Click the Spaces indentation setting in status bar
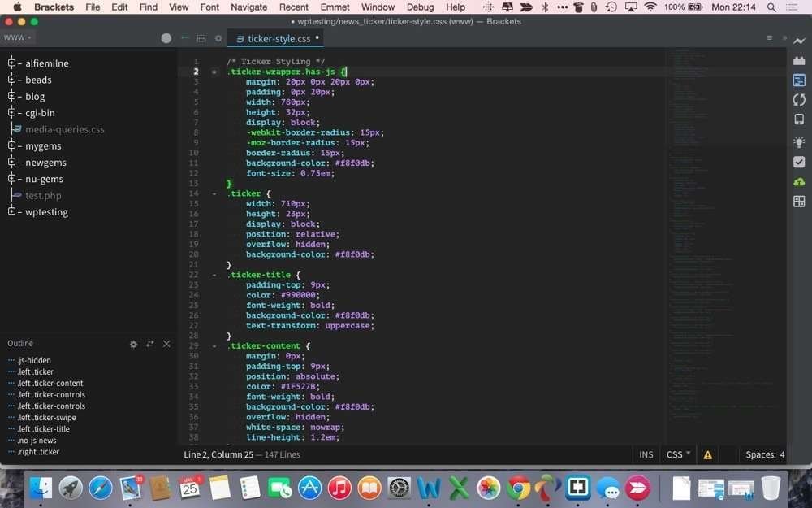This screenshot has width=812, height=508. (765, 455)
